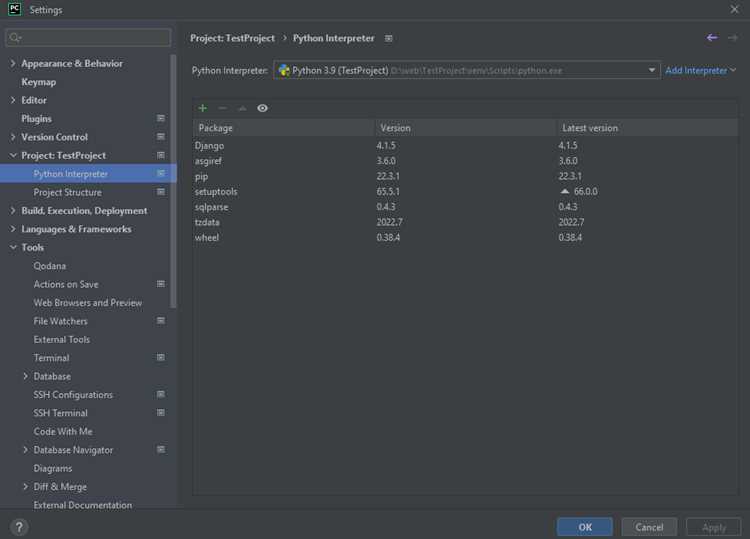Click the back navigation arrow
This screenshot has width=750, height=539.
[x=712, y=37]
